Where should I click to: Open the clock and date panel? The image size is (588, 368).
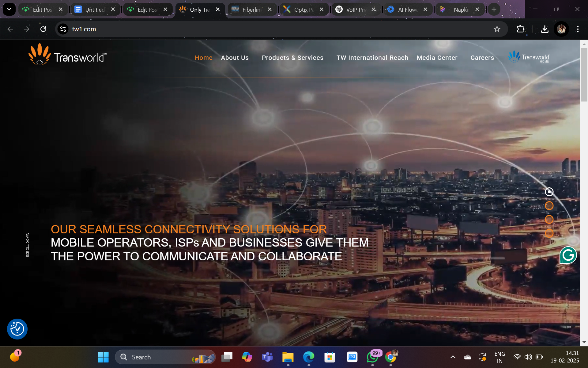[565, 357]
